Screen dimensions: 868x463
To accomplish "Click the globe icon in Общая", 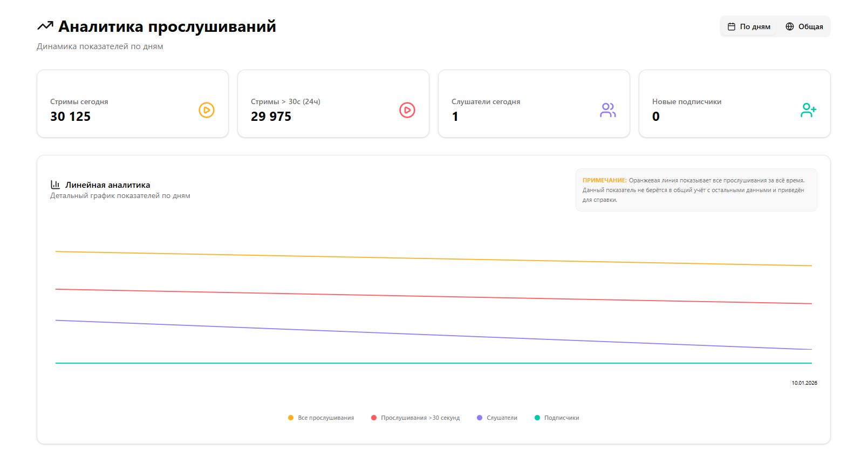I will click(x=790, y=26).
